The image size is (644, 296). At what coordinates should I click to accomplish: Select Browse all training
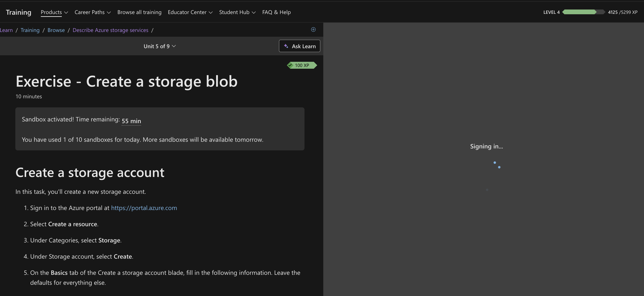tap(139, 12)
